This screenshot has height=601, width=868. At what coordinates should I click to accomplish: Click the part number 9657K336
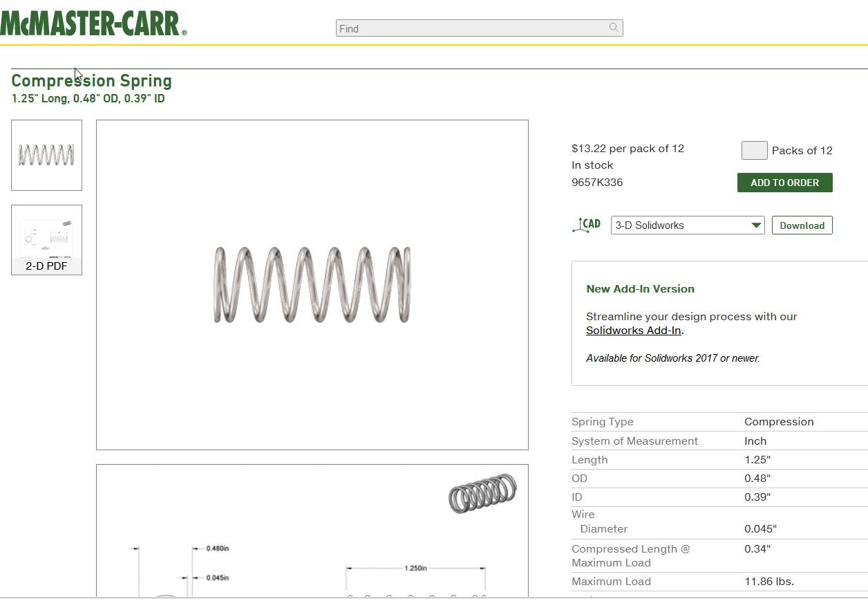coord(596,182)
